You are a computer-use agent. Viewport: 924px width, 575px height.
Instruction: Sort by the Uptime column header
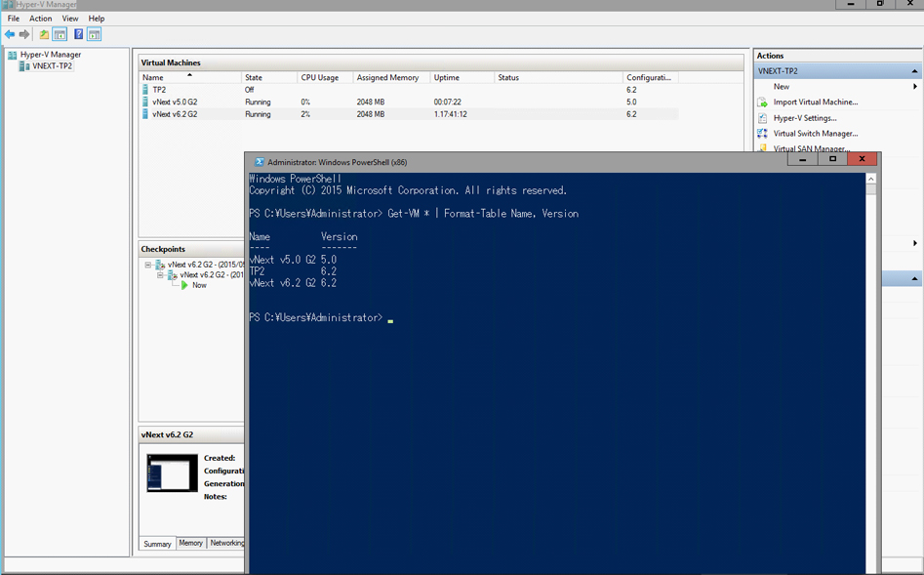pyautogui.click(x=462, y=77)
